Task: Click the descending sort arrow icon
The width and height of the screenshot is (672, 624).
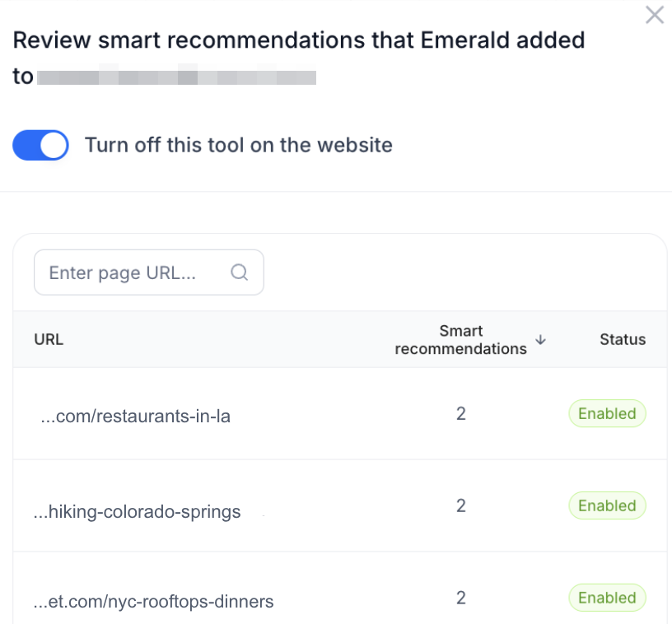Action: click(541, 339)
